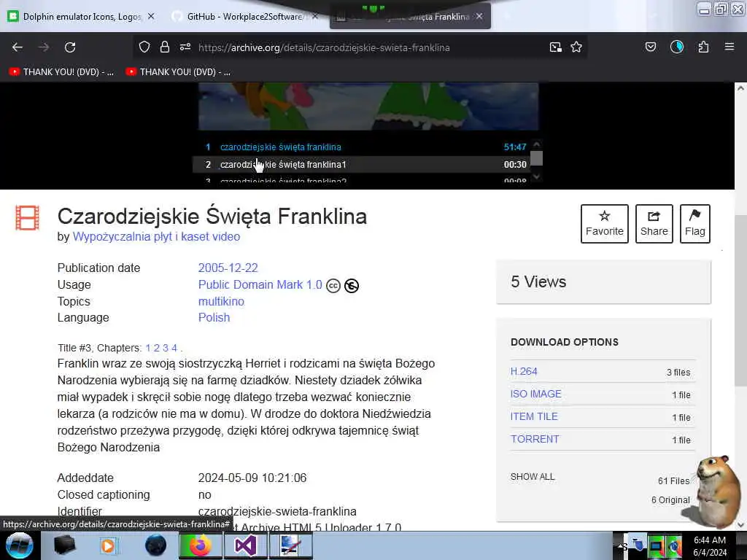View site security padlock info
747x560 pixels.
(165, 47)
